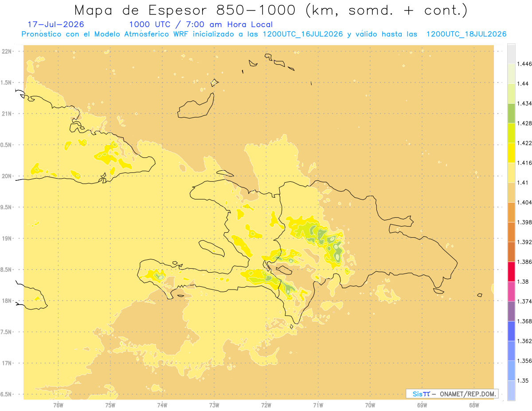This screenshot has width=532, height=411.
Task: Click the '1.35' legend value label
Action: tap(523, 380)
